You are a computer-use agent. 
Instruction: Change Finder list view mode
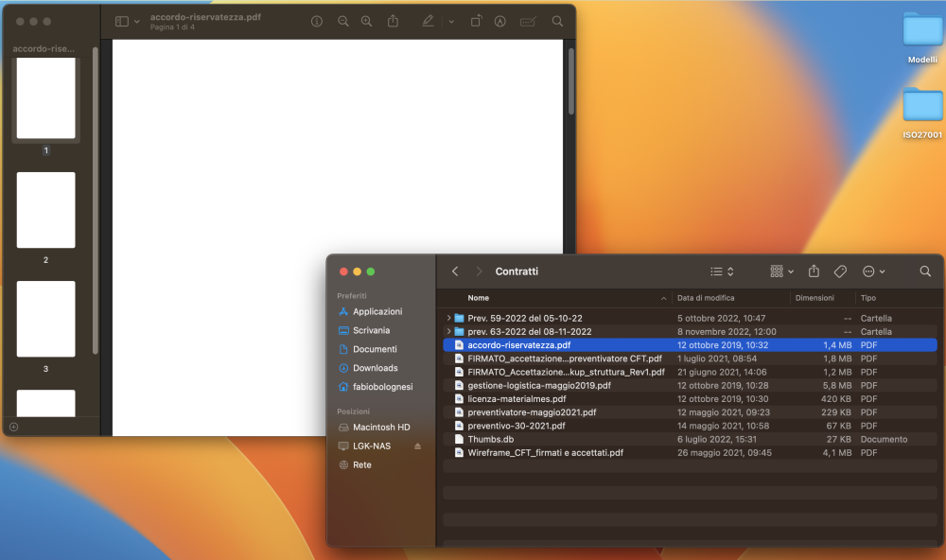pos(722,271)
